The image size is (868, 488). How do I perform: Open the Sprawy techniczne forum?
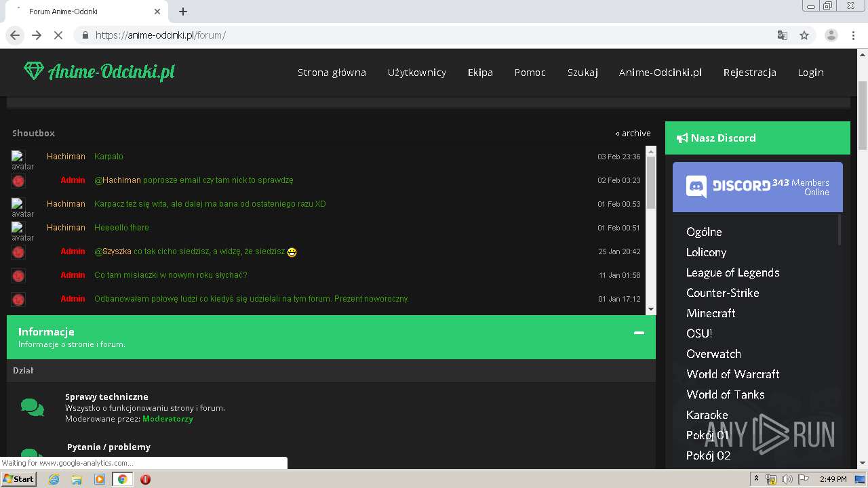(106, 396)
